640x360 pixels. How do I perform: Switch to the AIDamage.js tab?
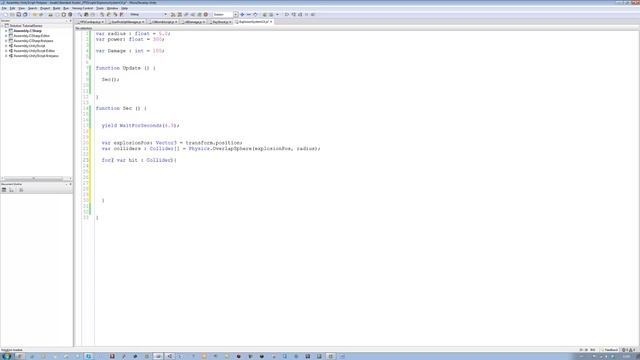[193, 22]
